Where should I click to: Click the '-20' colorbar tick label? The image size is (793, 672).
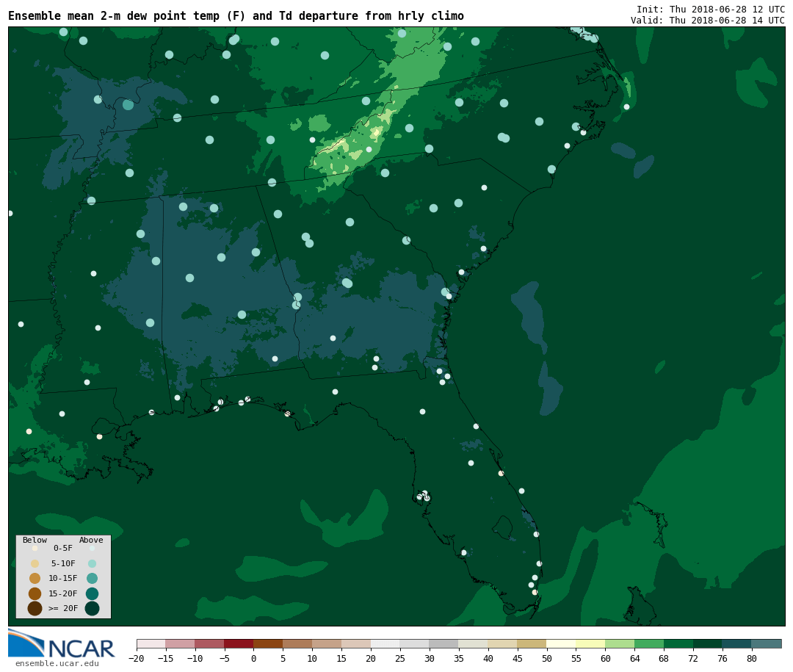point(136,658)
